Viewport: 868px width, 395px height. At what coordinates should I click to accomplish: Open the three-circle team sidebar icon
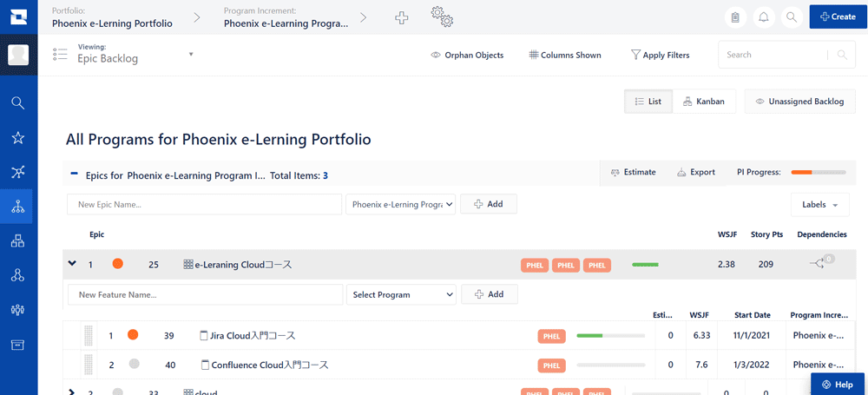tap(18, 275)
